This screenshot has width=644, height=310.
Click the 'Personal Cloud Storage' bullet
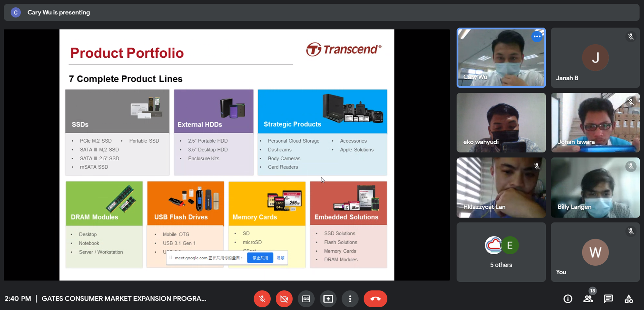[293, 141]
